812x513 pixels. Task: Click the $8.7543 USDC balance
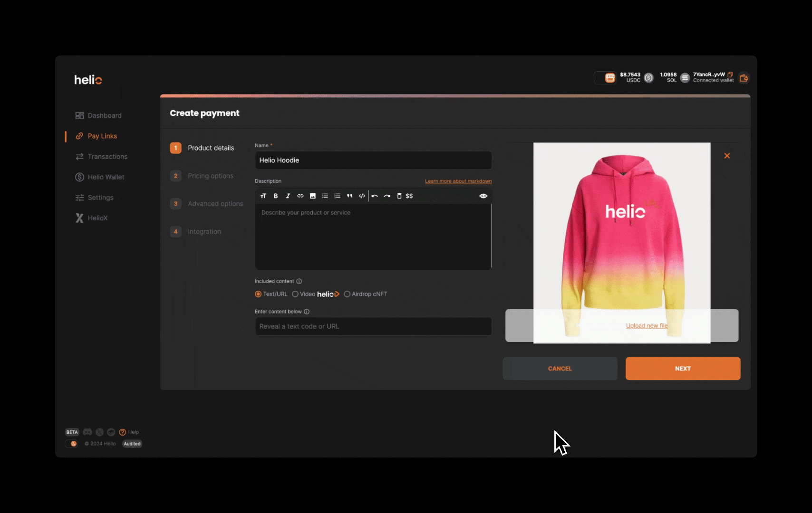(630, 77)
